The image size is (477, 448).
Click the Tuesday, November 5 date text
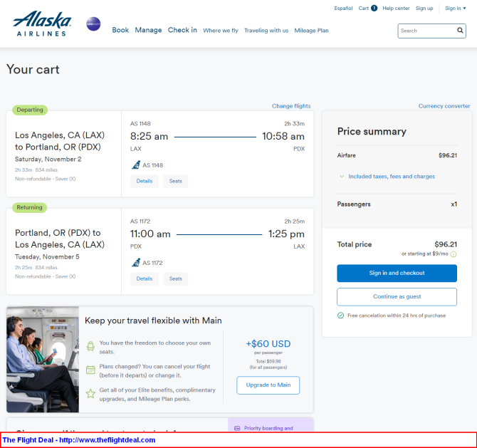click(x=47, y=257)
